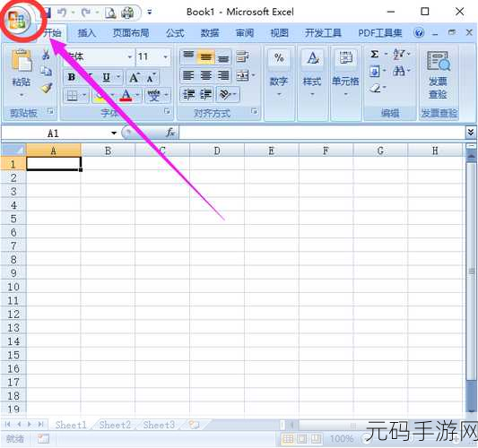The height and width of the screenshot is (448, 478).
Task: Click the Paste clipboard icon
Action: tap(22, 61)
